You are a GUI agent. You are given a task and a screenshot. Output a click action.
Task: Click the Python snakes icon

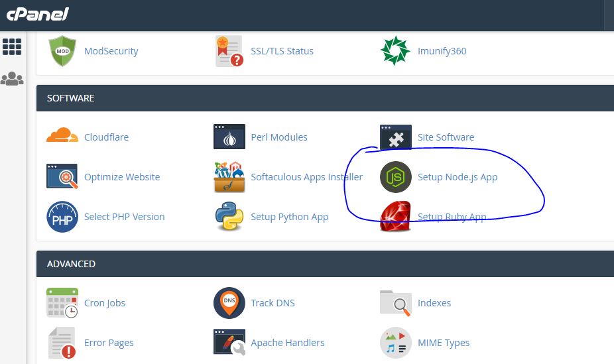229,215
